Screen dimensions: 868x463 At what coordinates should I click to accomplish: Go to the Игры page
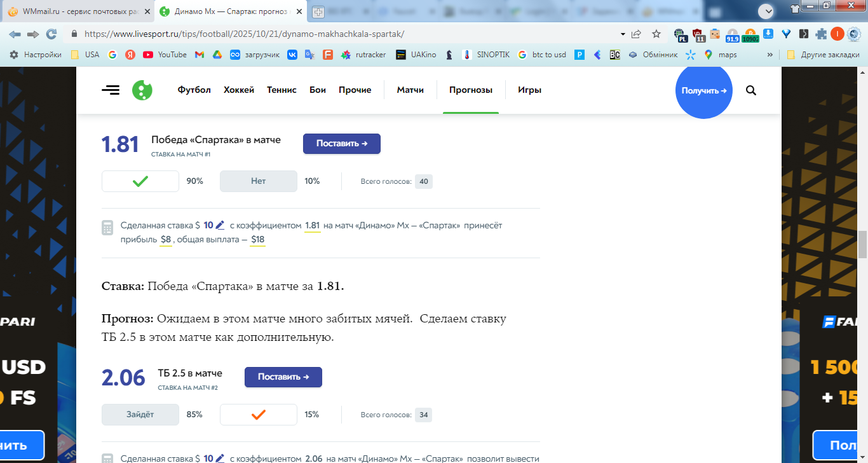(x=530, y=90)
